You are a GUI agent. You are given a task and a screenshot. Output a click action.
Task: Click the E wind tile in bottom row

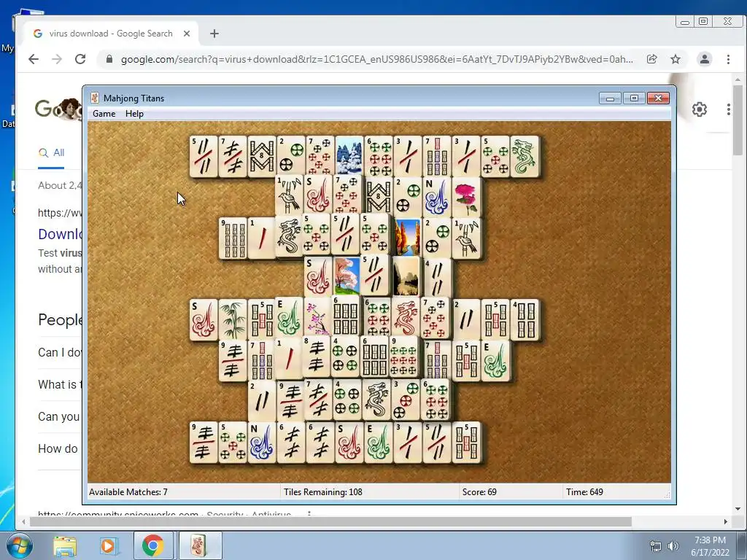(379, 442)
